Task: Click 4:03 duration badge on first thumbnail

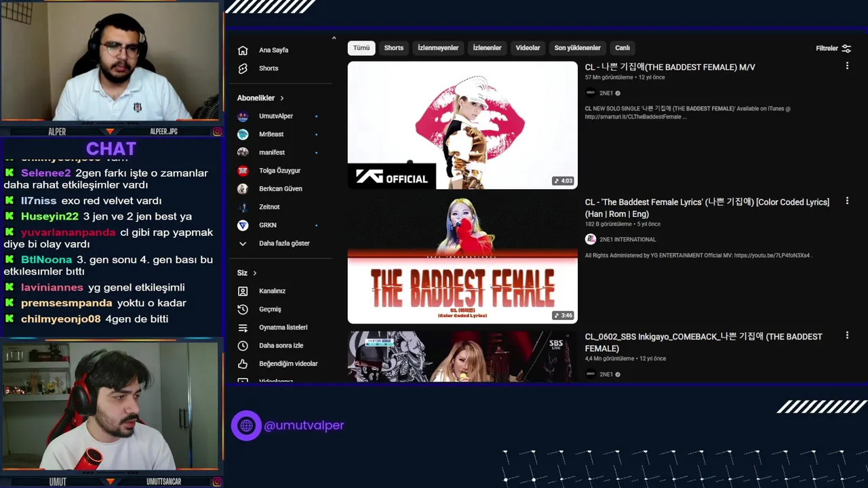Action: [563, 181]
